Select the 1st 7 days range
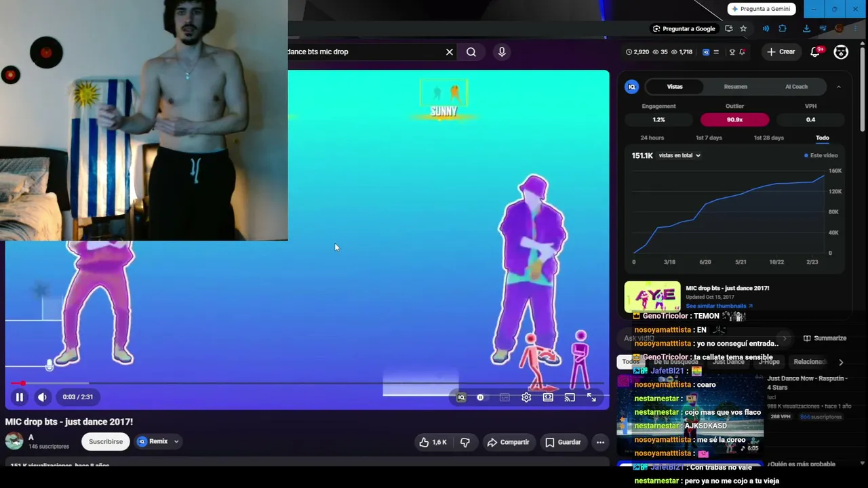The width and height of the screenshot is (868, 488). [709, 138]
